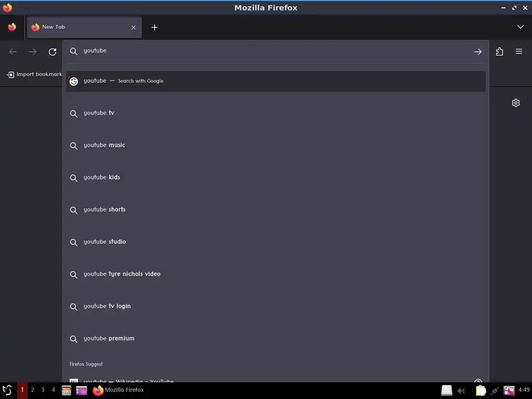Minimize the Mozilla Firefox window
Image resolution: width=532 pixels, height=399 pixels.
(x=503, y=8)
